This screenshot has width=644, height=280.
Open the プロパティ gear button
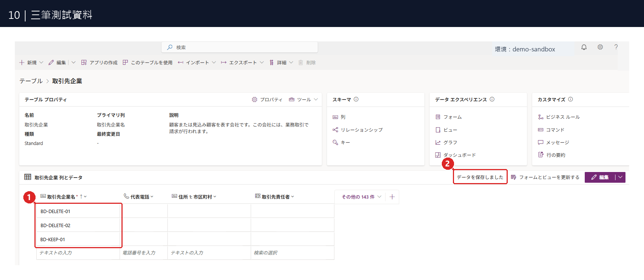click(x=267, y=99)
